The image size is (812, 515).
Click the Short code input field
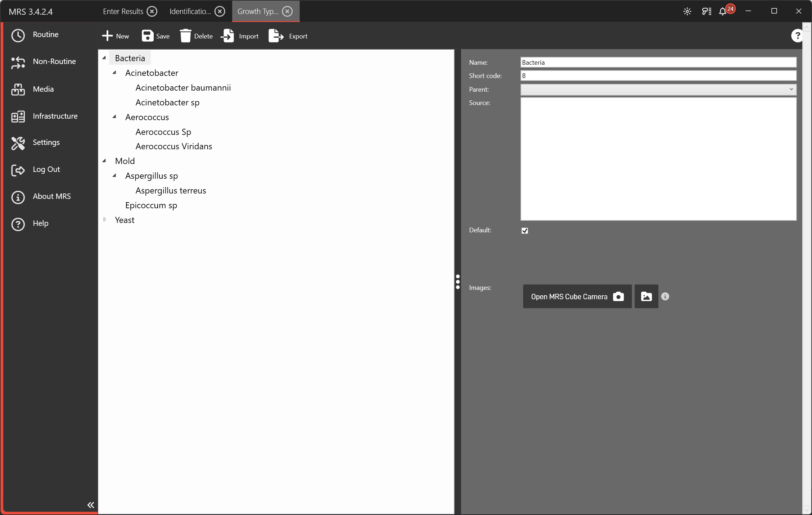tap(658, 76)
